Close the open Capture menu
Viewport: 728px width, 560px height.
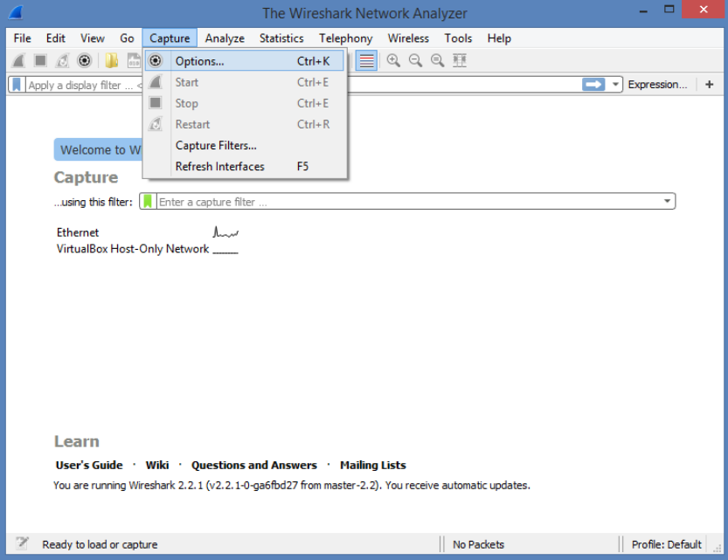point(170,38)
